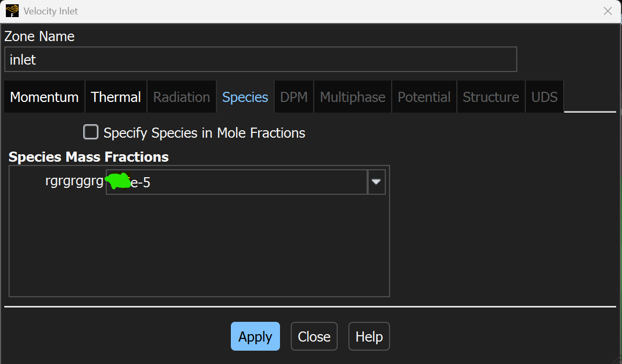
Task: Select the Species tab
Action: pyautogui.click(x=245, y=97)
